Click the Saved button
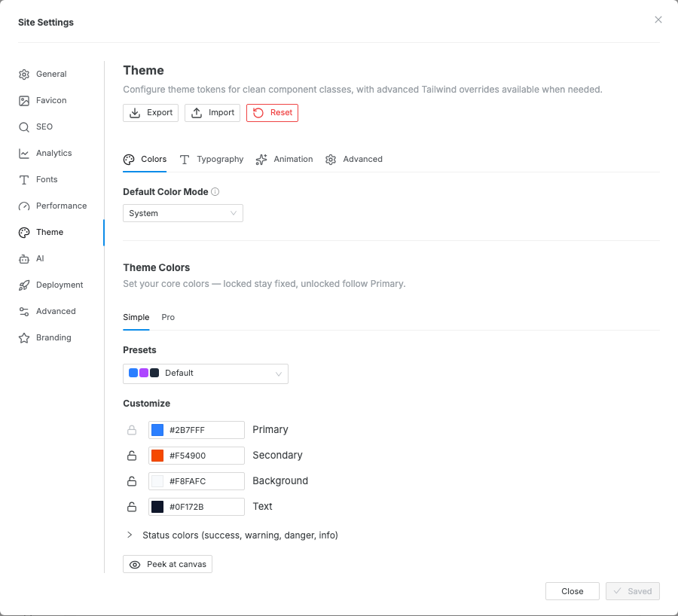The image size is (678, 616). pos(633,591)
